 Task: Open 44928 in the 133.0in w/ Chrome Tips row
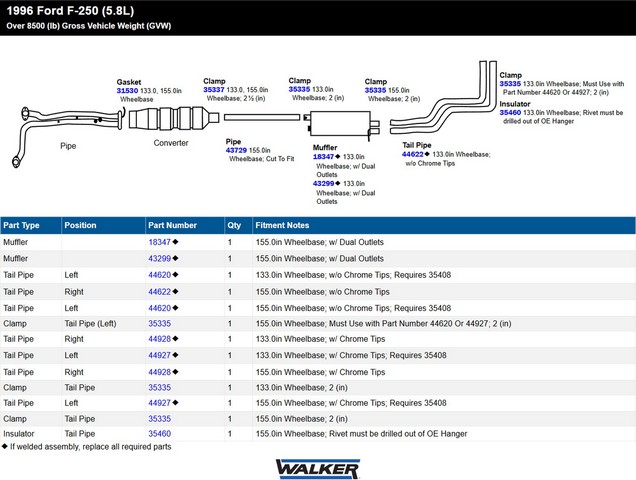coord(159,339)
